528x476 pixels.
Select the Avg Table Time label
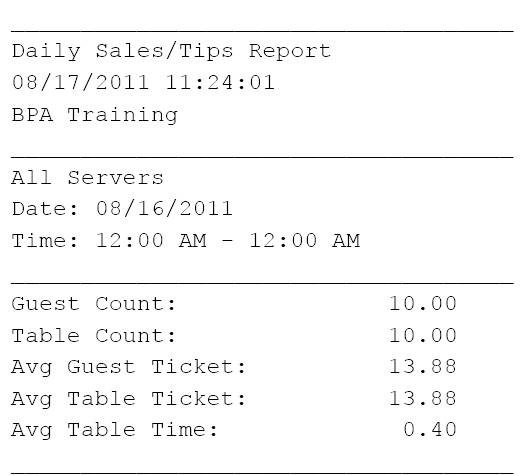(114, 431)
